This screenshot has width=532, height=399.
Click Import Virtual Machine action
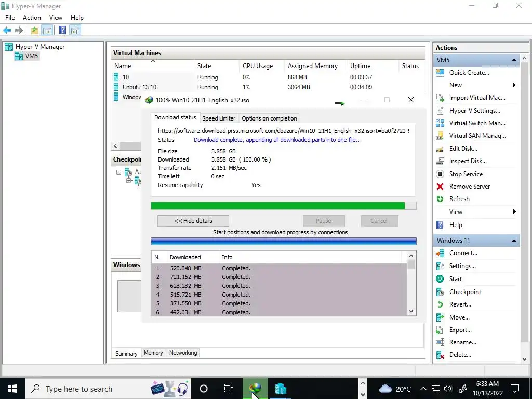(x=477, y=98)
